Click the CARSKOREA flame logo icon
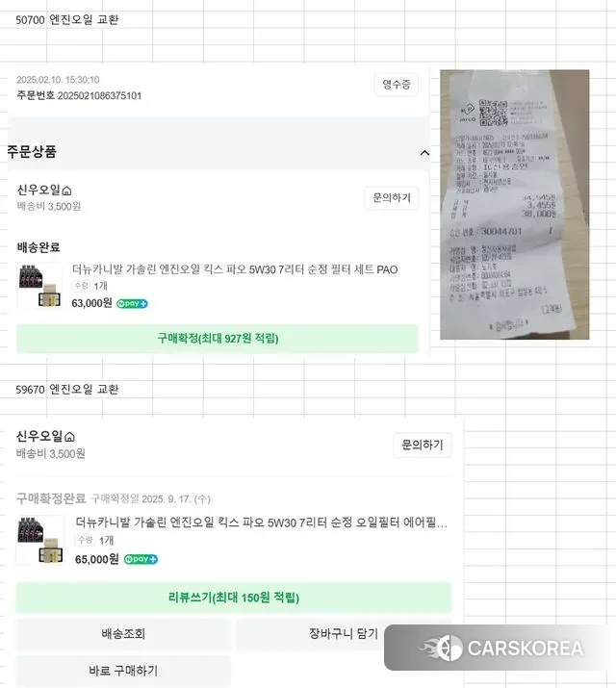616x688 pixels. point(441,649)
